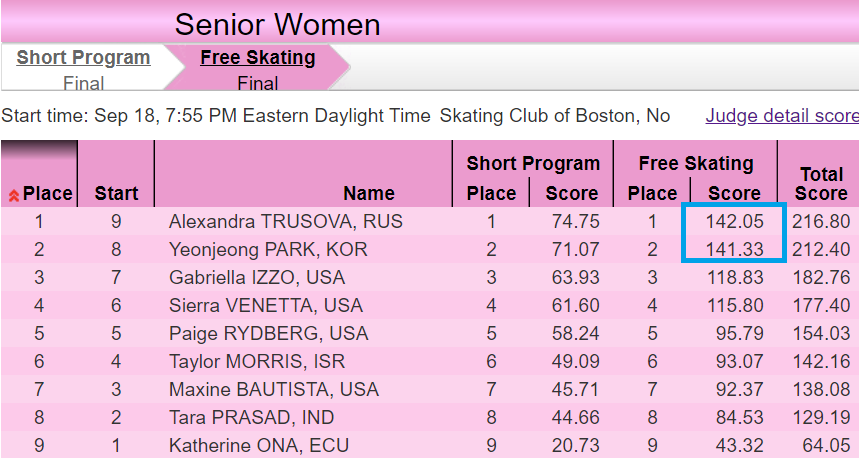859x459 pixels.
Task: Click the Free Skating Place column header
Action: tap(652, 193)
